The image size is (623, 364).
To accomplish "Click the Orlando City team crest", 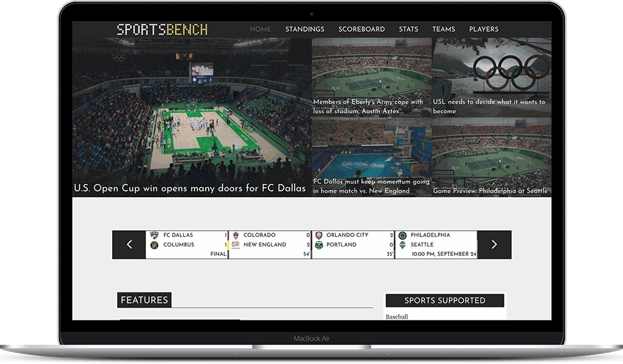I will click(318, 235).
